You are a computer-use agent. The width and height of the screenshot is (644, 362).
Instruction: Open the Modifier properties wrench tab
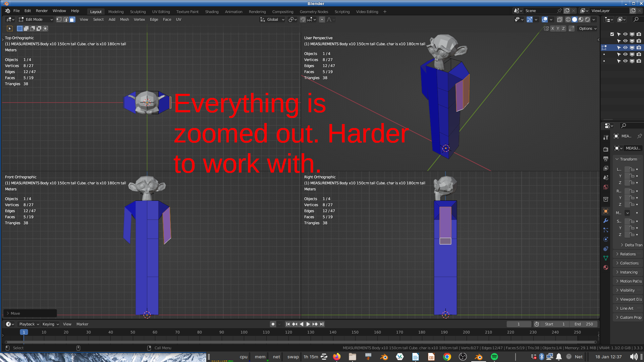pyautogui.click(x=605, y=221)
